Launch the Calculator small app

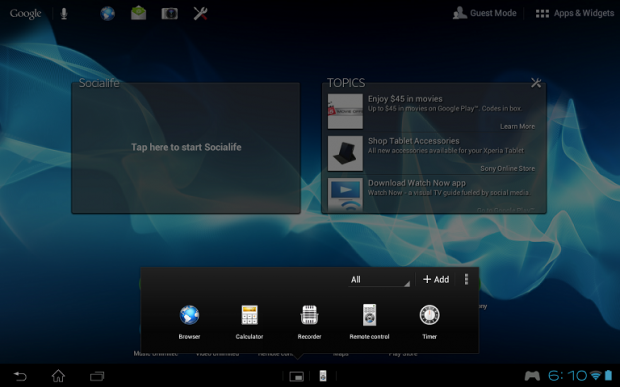click(249, 322)
